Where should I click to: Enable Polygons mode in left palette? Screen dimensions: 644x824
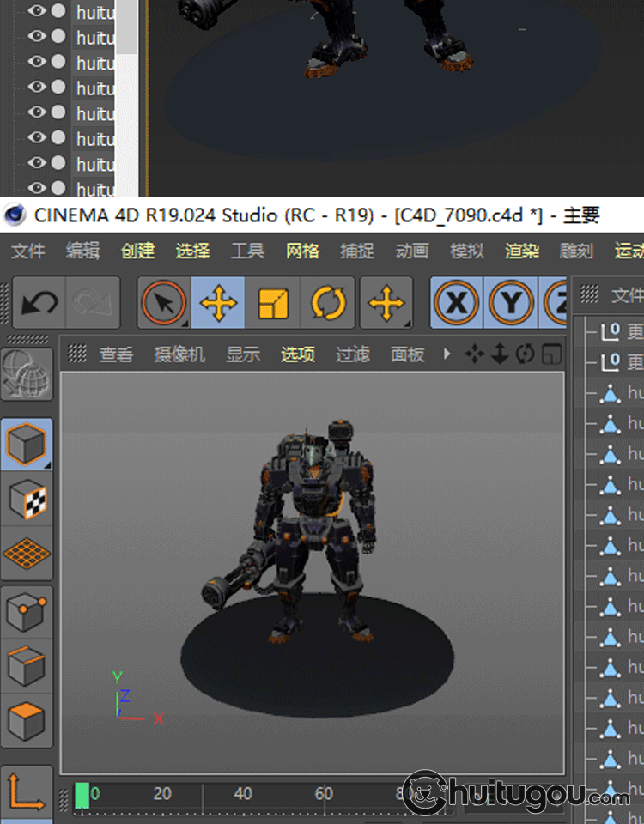(x=27, y=722)
